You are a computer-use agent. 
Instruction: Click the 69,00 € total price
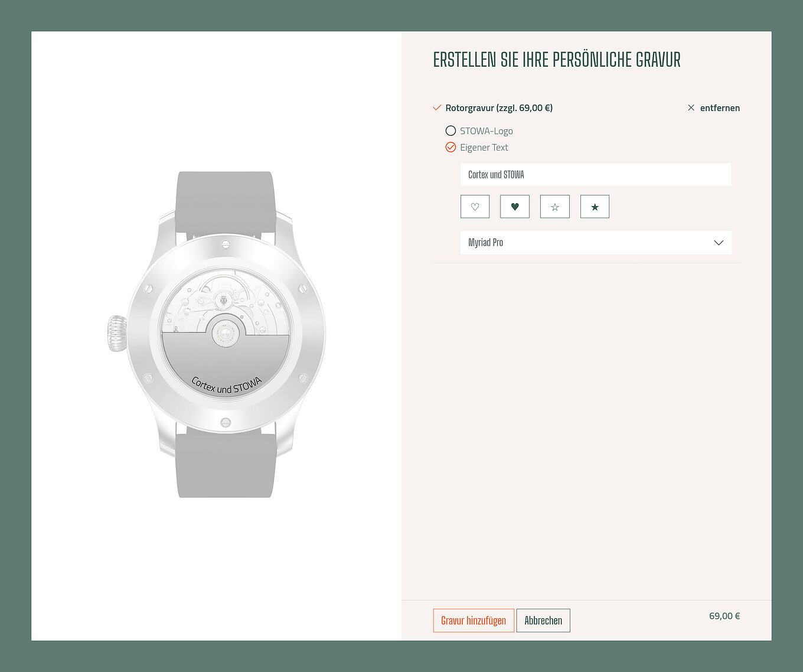[724, 616]
